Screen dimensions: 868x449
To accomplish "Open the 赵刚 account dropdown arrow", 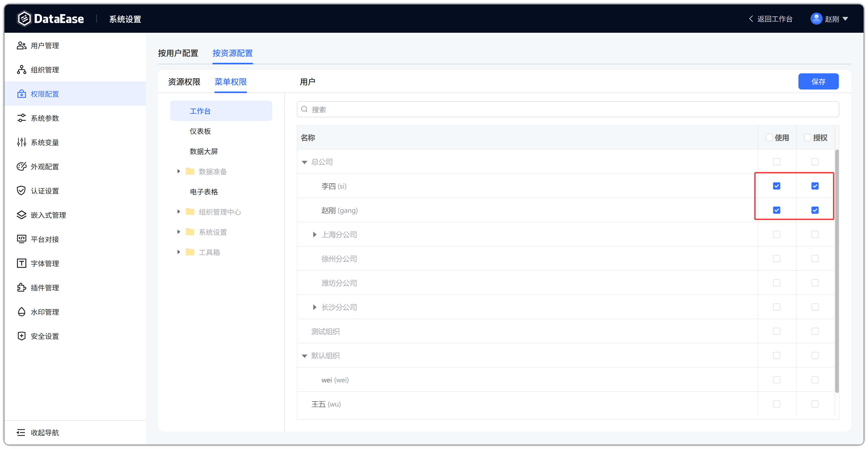I will pos(845,19).
